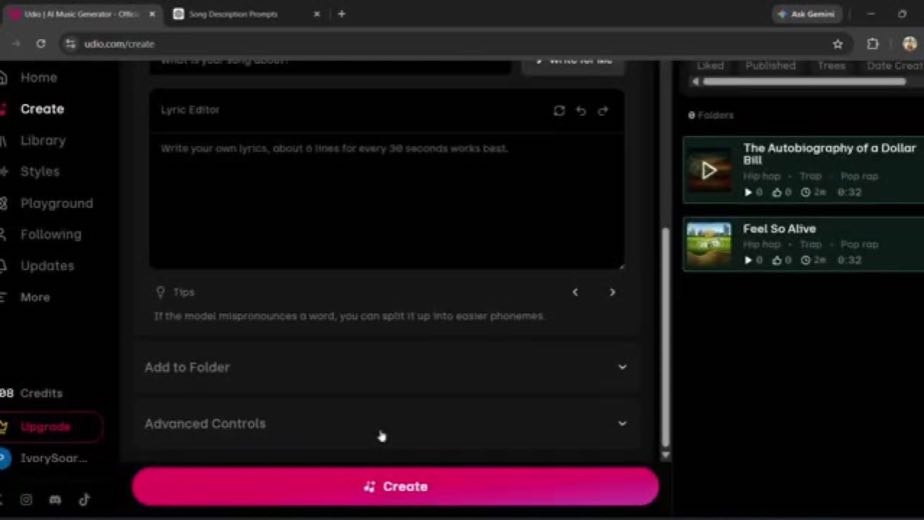Click the Feel So Alive thumbnail
This screenshot has width=924, height=520.
pos(709,244)
